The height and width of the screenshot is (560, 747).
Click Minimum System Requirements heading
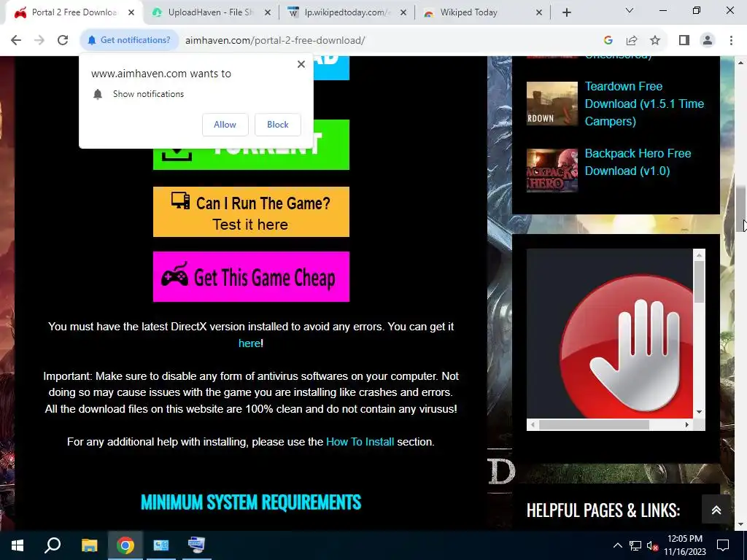[x=251, y=502]
